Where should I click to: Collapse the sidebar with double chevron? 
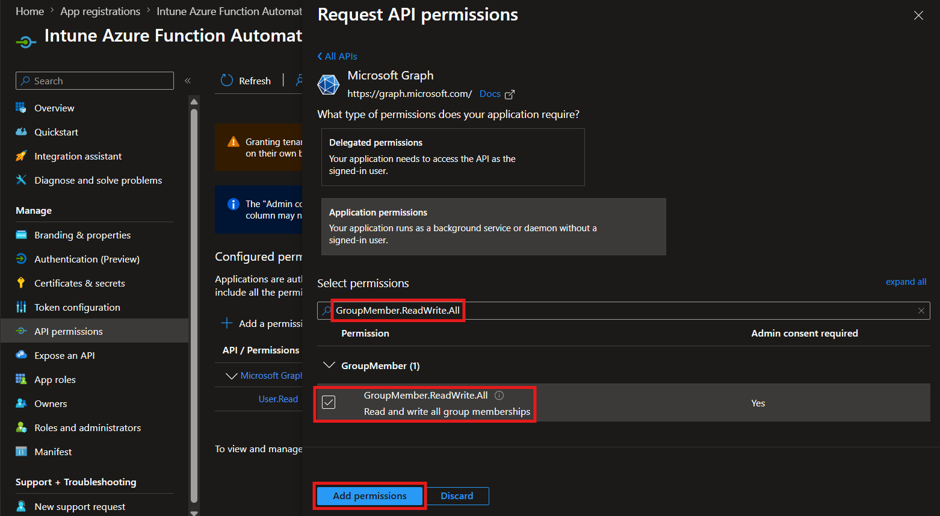point(188,80)
